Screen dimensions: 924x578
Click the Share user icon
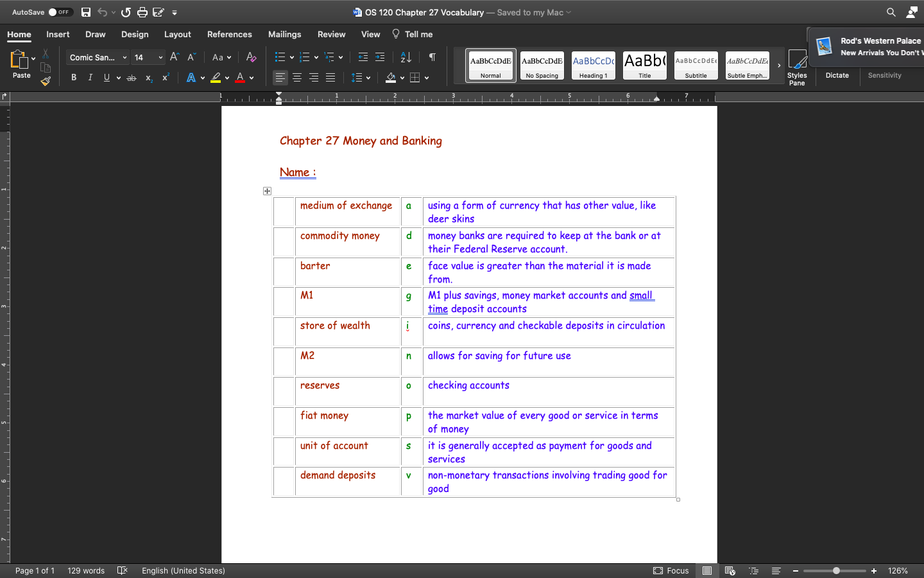point(912,12)
